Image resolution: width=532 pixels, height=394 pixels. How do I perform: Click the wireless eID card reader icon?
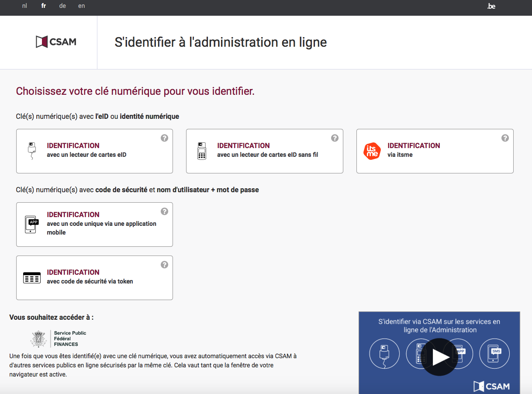[201, 151]
